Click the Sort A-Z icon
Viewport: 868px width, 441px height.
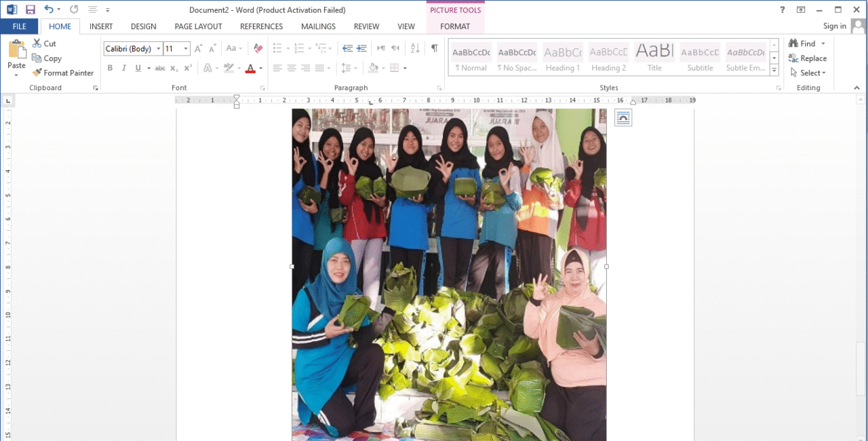(415, 48)
